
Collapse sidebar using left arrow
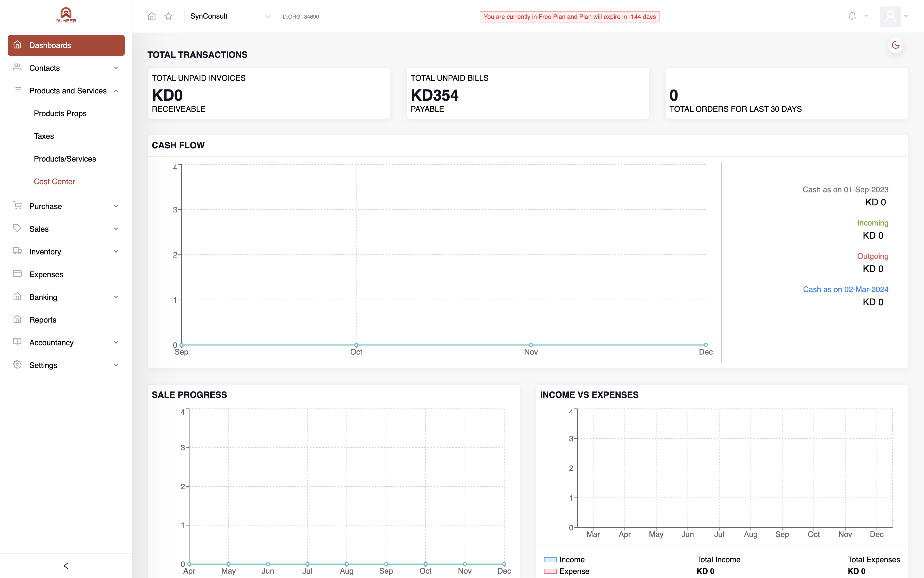tap(66, 566)
